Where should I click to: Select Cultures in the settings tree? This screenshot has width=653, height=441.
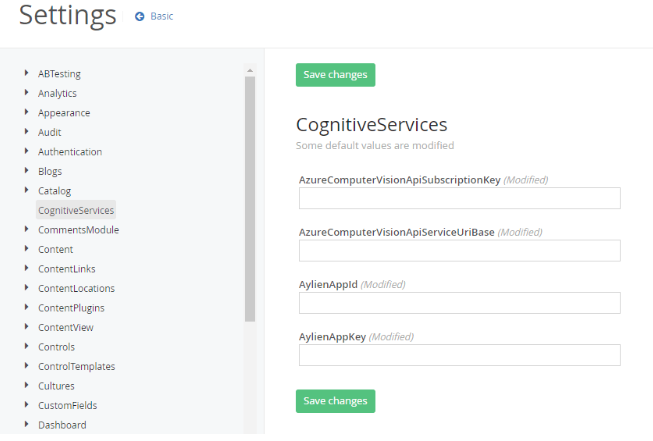pos(56,386)
